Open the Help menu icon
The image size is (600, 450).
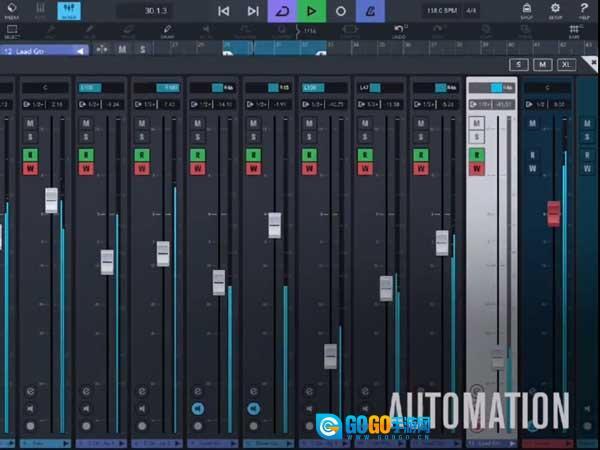pos(584,11)
